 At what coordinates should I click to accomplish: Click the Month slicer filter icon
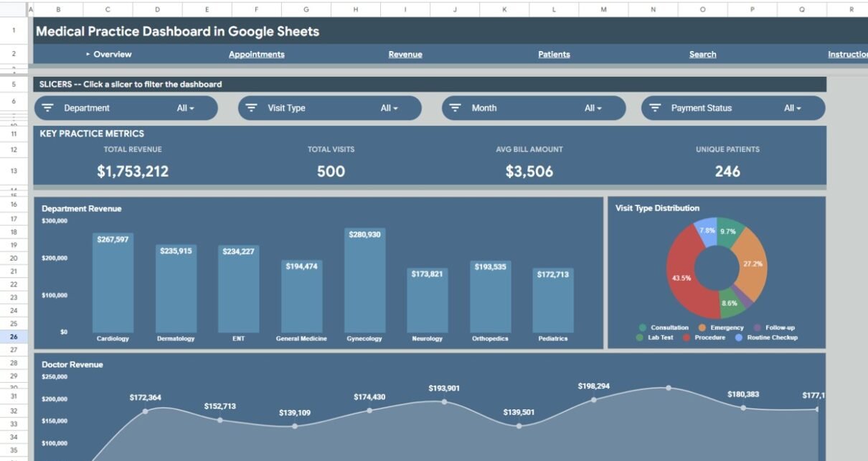456,108
